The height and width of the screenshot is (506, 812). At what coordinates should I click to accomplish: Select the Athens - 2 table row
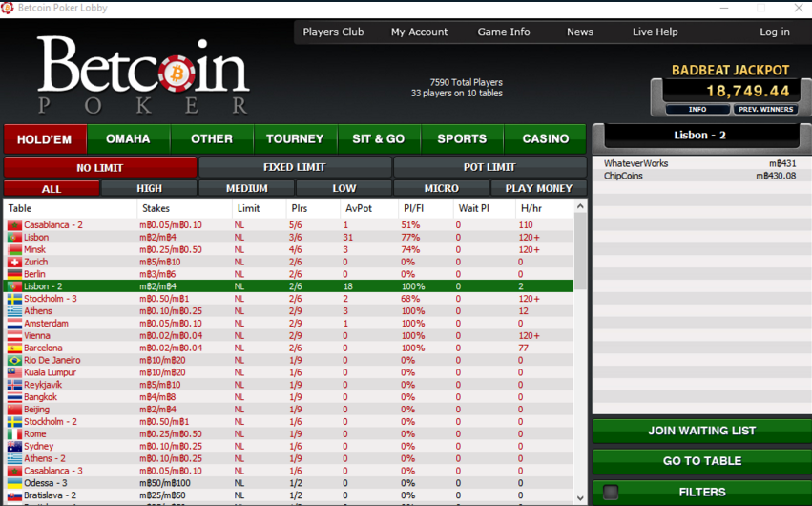coord(289,459)
